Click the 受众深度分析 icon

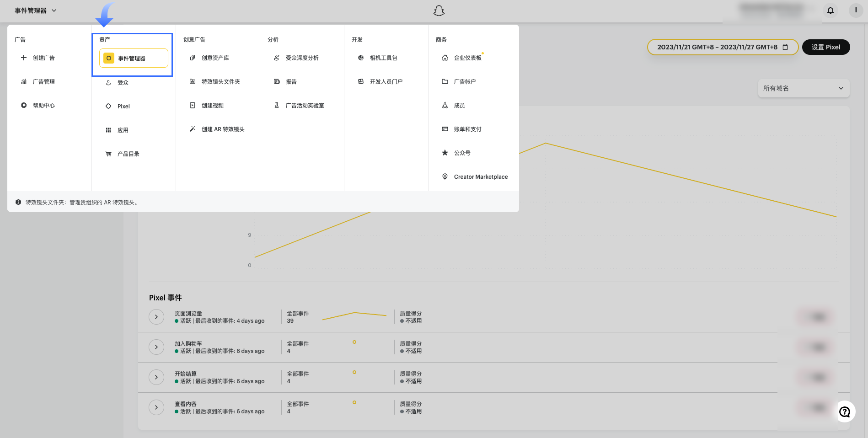pyautogui.click(x=277, y=58)
